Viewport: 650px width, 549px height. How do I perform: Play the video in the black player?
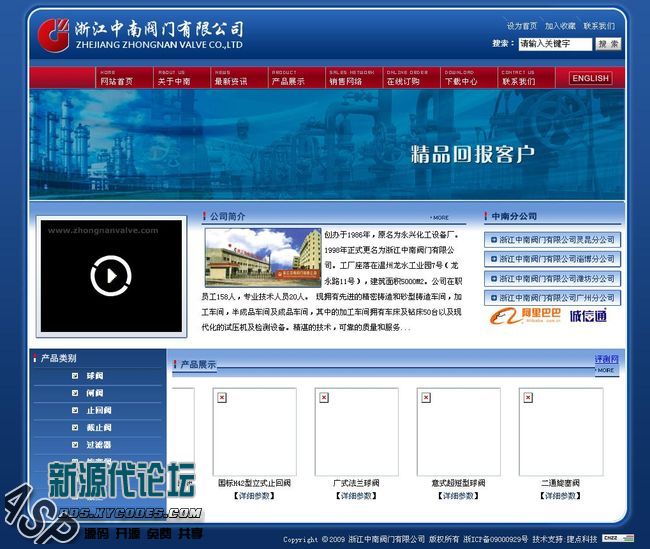coord(111,276)
